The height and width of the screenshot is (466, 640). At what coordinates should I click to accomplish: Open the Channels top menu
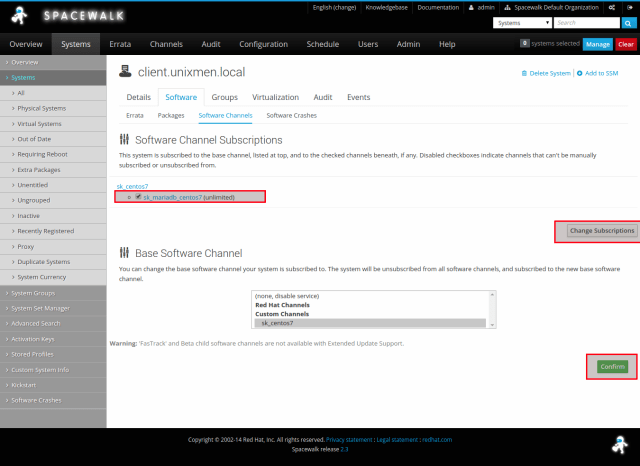point(166,44)
